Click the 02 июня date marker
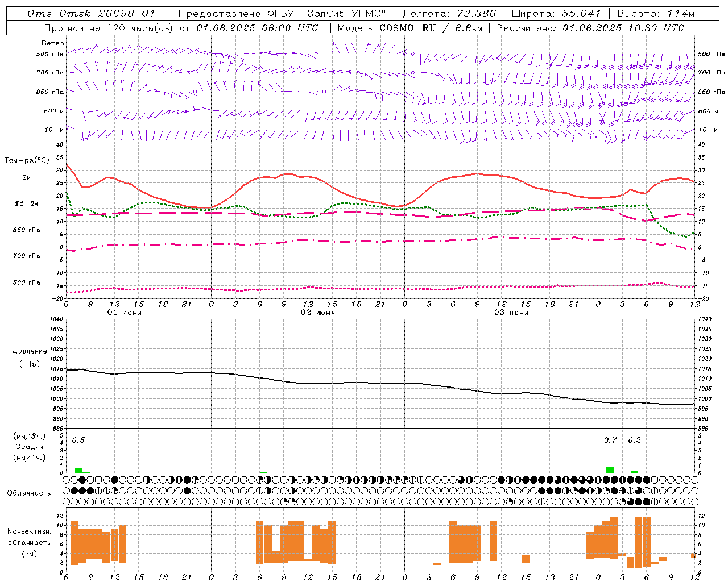 318,313
